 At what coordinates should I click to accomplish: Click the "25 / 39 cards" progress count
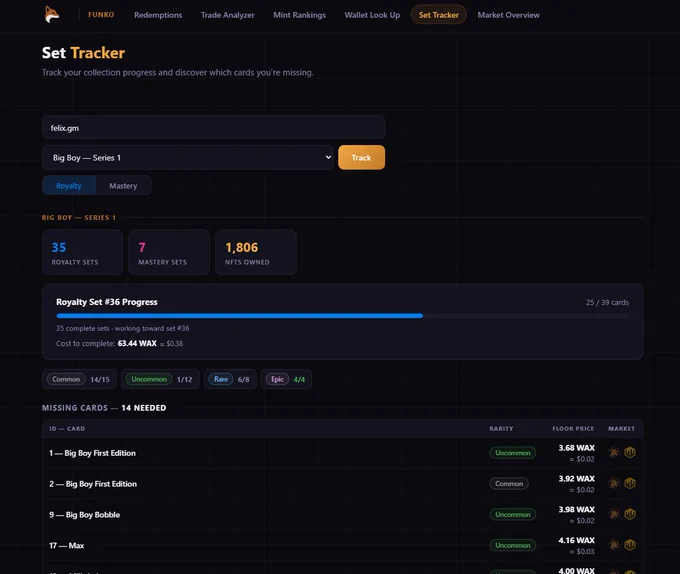(x=607, y=303)
